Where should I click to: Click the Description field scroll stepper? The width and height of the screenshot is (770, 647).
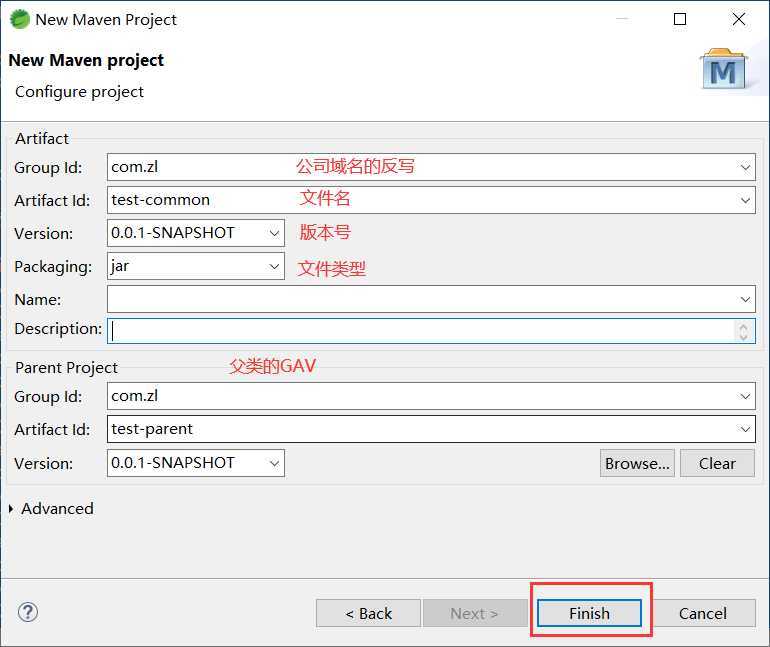pos(743,331)
